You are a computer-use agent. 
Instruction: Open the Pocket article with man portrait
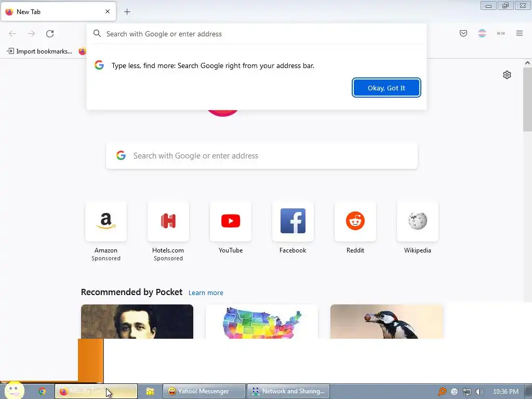tap(137, 322)
